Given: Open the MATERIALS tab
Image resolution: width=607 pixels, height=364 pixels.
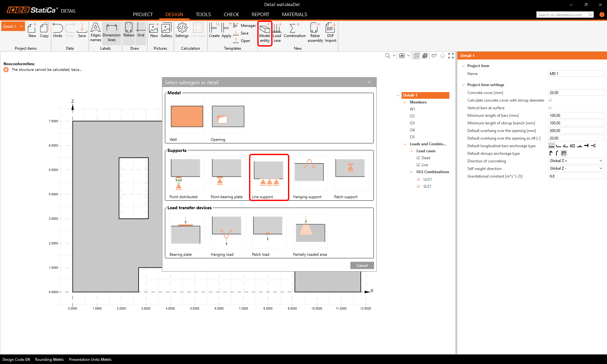Looking at the screenshot, I should [294, 15].
